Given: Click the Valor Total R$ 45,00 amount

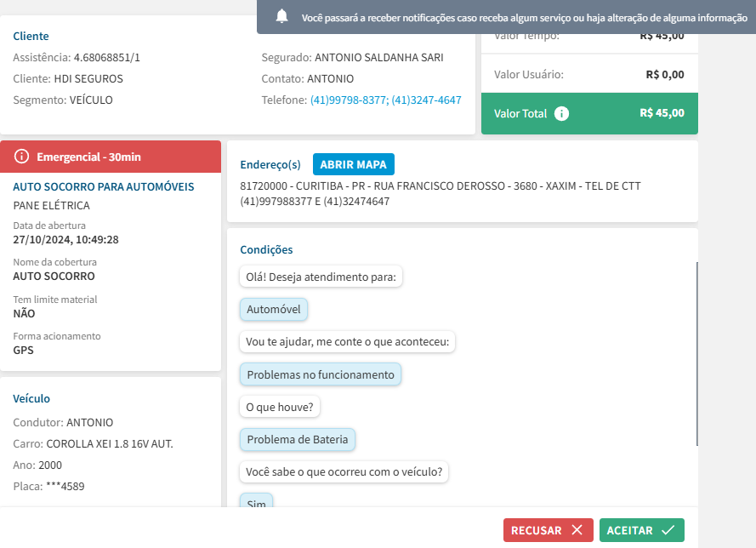Looking at the screenshot, I should [x=662, y=113].
